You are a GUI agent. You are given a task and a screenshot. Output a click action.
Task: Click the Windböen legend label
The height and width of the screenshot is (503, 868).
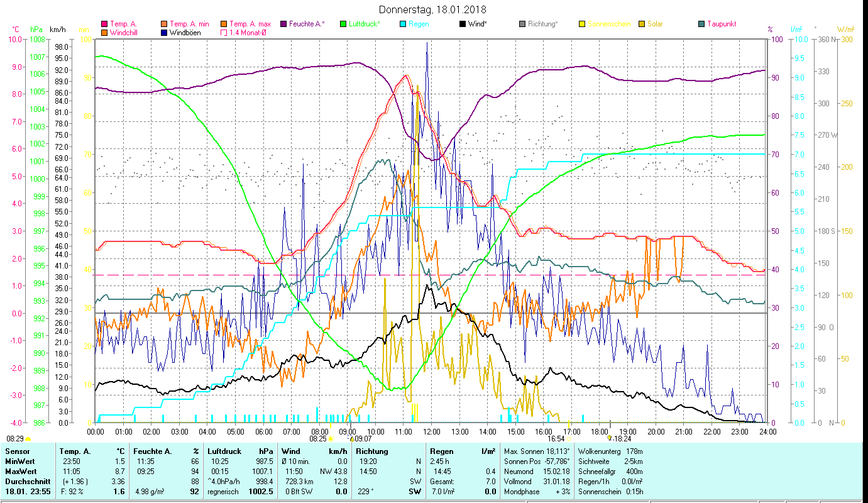pos(185,32)
